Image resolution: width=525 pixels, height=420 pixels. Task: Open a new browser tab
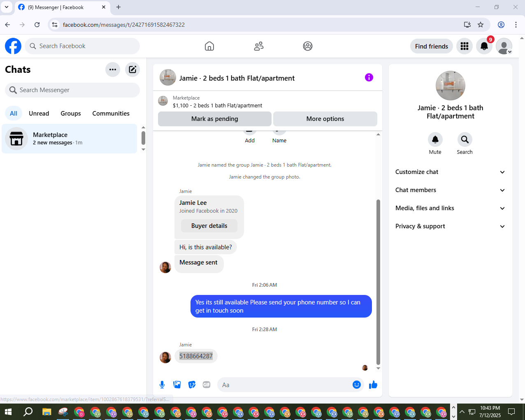pyautogui.click(x=118, y=7)
